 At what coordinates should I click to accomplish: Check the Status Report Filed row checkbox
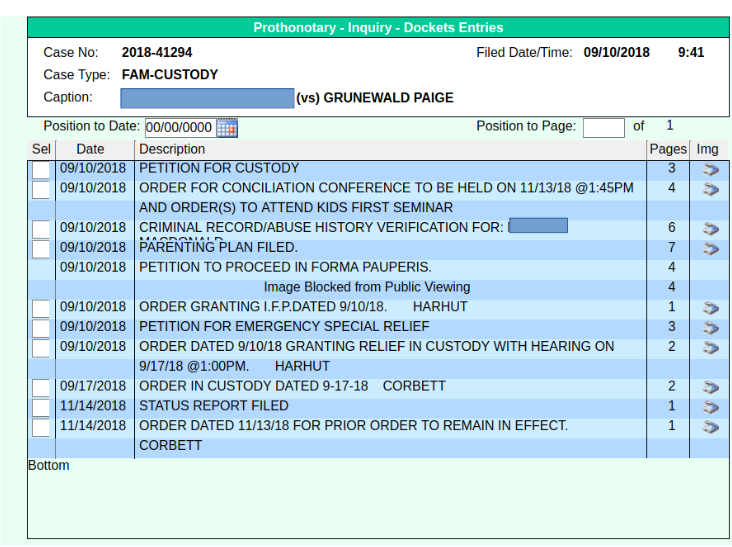pos(40,408)
